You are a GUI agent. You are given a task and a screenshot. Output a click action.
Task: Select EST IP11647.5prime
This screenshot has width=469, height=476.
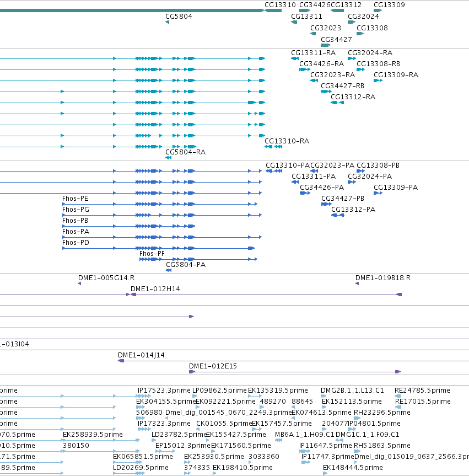point(326,446)
